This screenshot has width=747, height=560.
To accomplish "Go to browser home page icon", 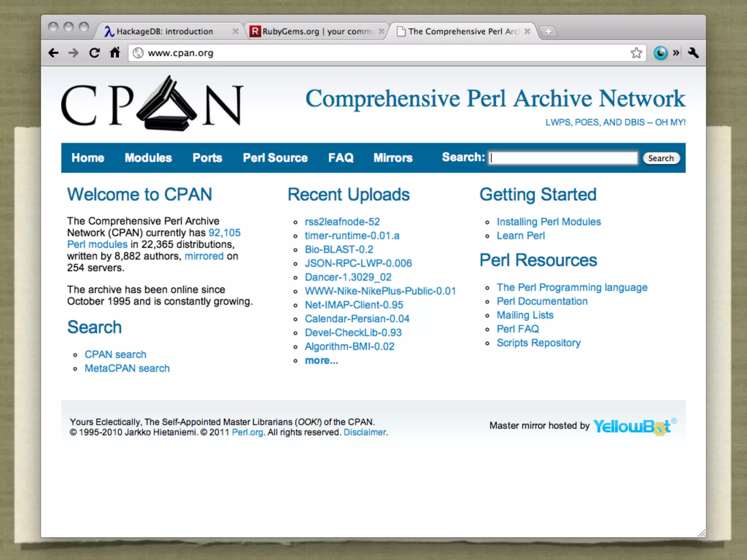I will 115,53.
